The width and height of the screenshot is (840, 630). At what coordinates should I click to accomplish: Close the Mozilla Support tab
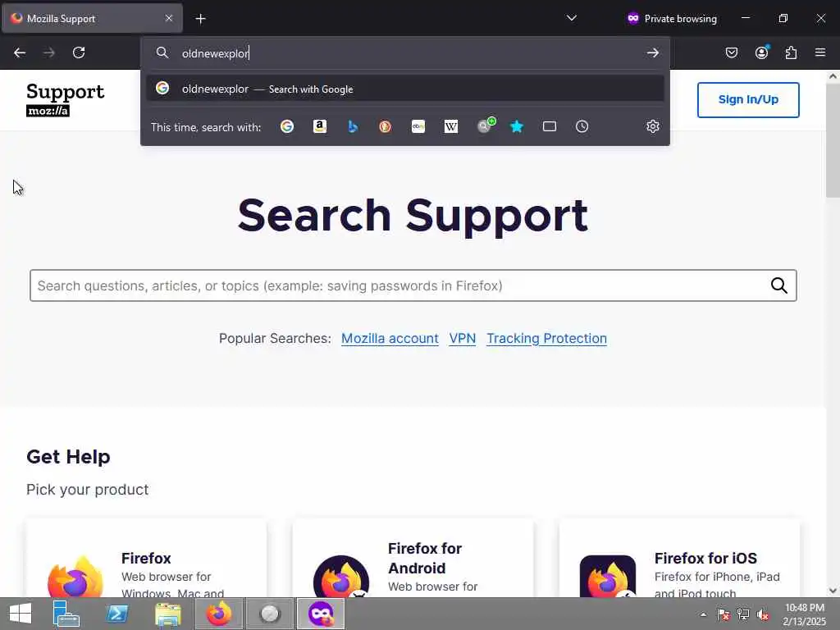169,18
